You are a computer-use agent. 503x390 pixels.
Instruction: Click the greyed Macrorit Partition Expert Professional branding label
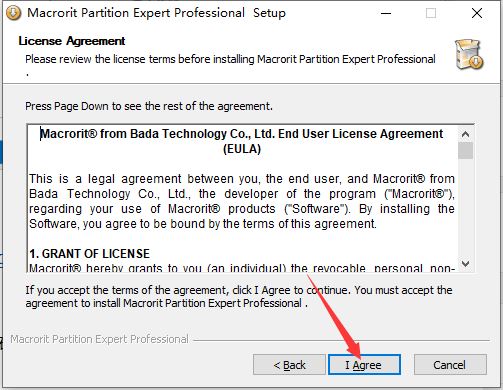coord(99,339)
